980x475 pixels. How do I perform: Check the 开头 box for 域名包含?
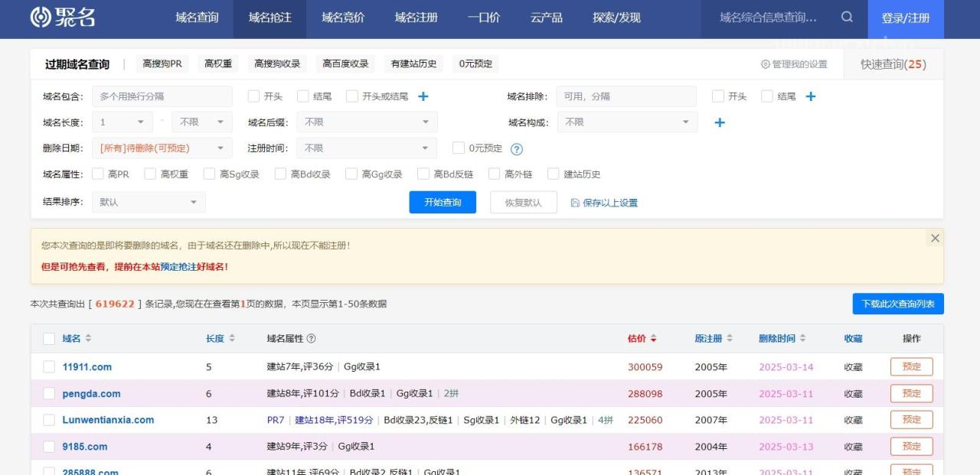pyautogui.click(x=253, y=96)
